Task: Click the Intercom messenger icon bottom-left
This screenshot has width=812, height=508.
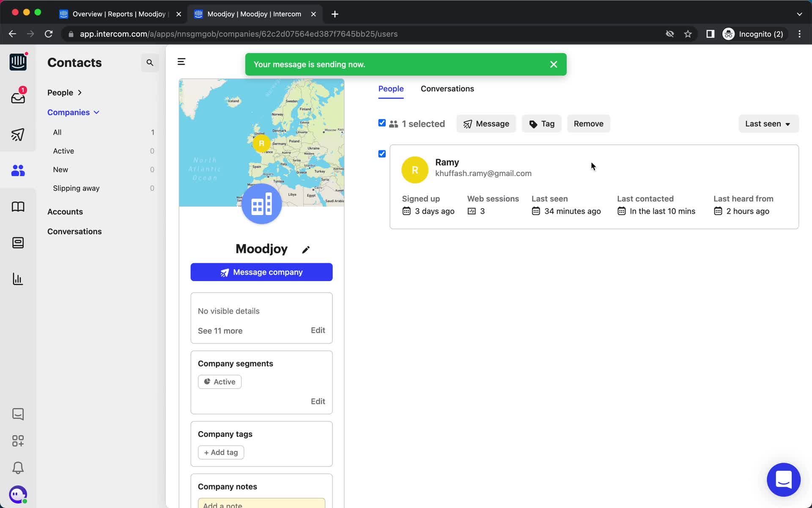Action: (17, 494)
